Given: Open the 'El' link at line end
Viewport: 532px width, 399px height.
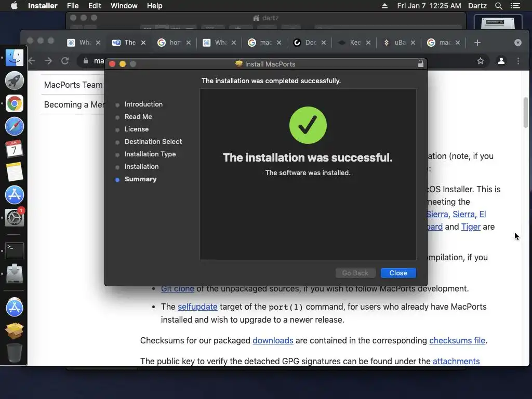Looking at the screenshot, I should (483, 214).
